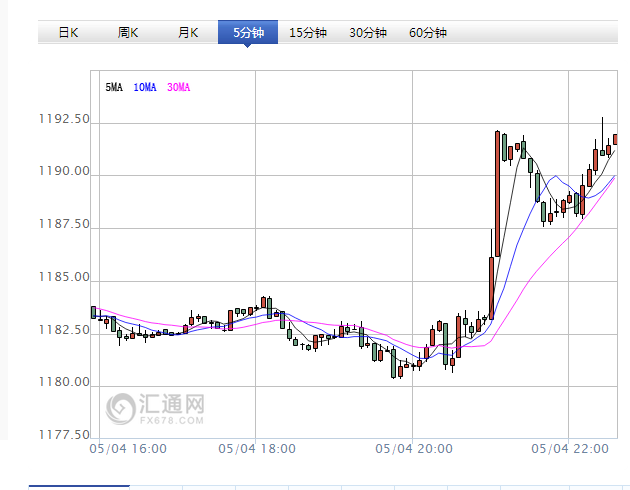Screen dimensions: 630x490
Task: Open the 周K weekly chart tab
Action: [128, 33]
